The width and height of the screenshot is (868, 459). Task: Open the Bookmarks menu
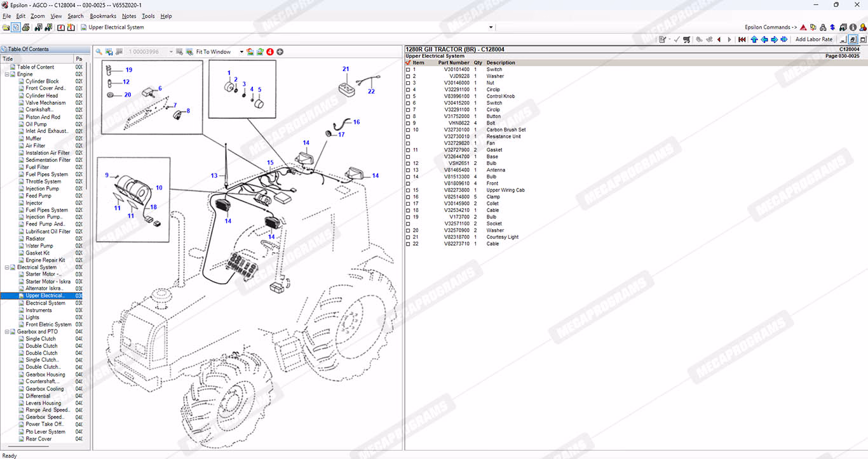pos(102,16)
